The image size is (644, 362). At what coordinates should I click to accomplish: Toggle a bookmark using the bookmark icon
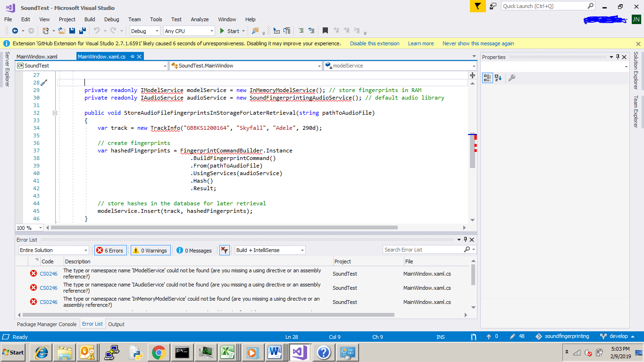(325, 30)
